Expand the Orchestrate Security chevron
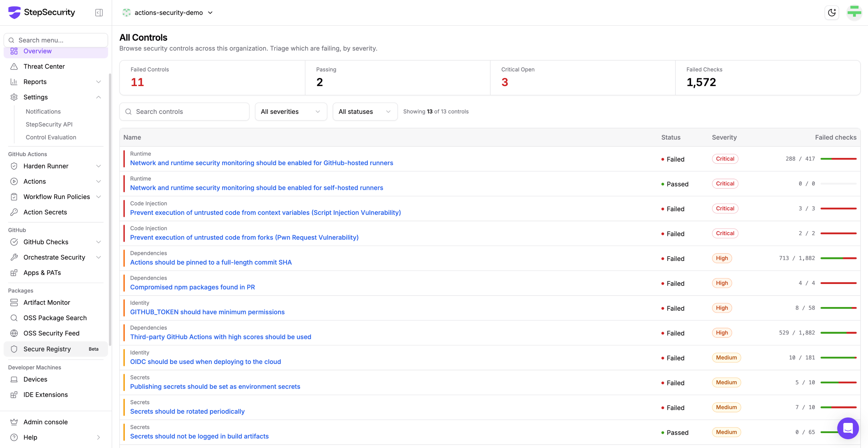The height and width of the screenshot is (448, 868). click(x=99, y=257)
